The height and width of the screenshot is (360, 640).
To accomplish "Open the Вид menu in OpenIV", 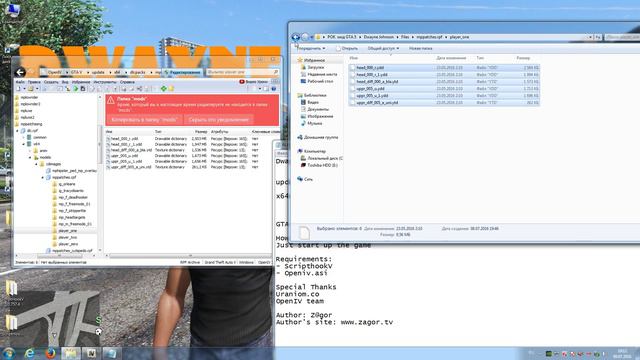I will tap(65, 82).
